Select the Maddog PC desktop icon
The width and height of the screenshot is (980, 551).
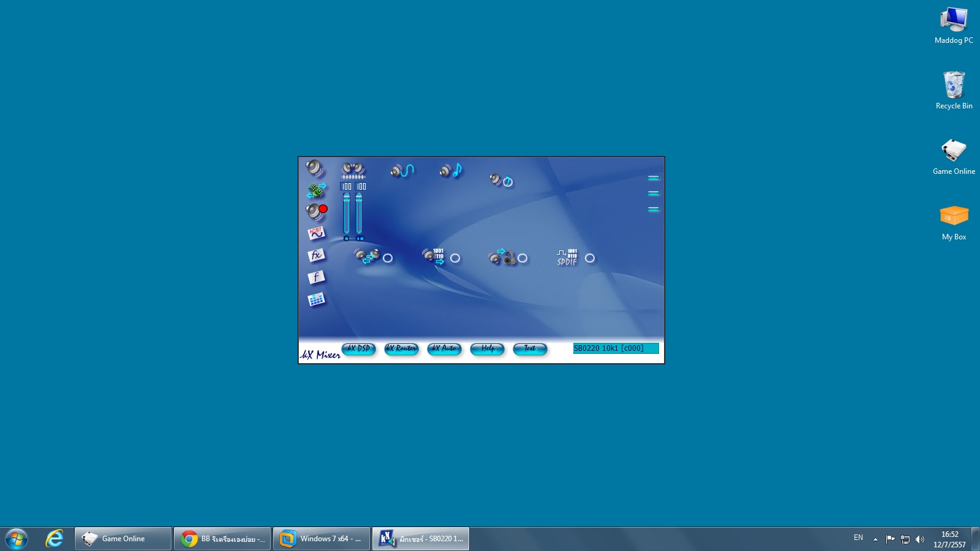pyautogui.click(x=954, y=26)
